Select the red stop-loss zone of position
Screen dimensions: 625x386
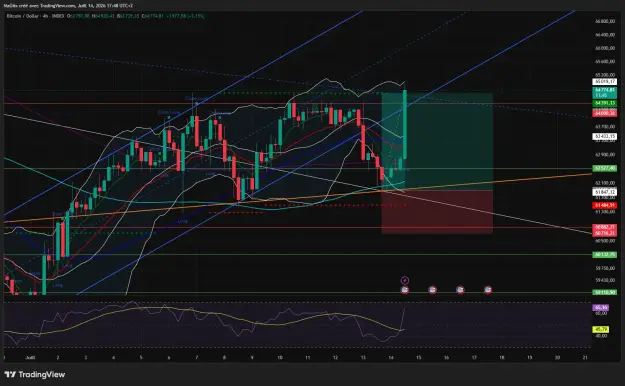pos(437,212)
